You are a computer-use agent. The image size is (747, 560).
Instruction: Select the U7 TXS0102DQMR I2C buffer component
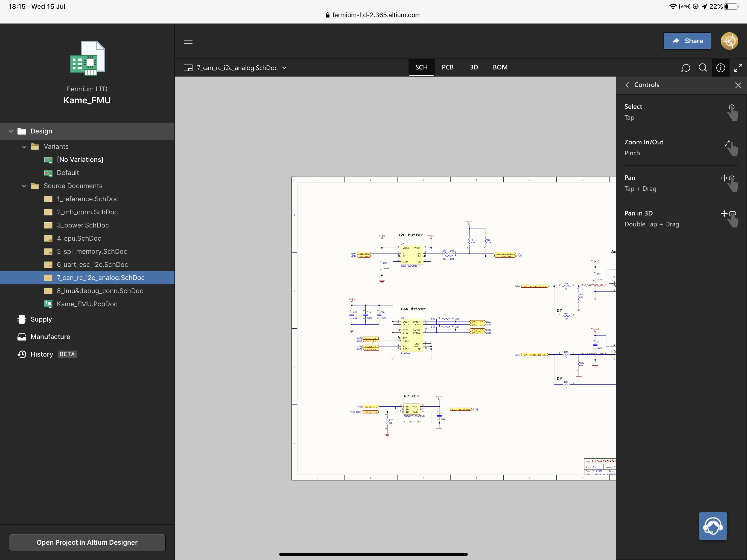[x=412, y=255]
